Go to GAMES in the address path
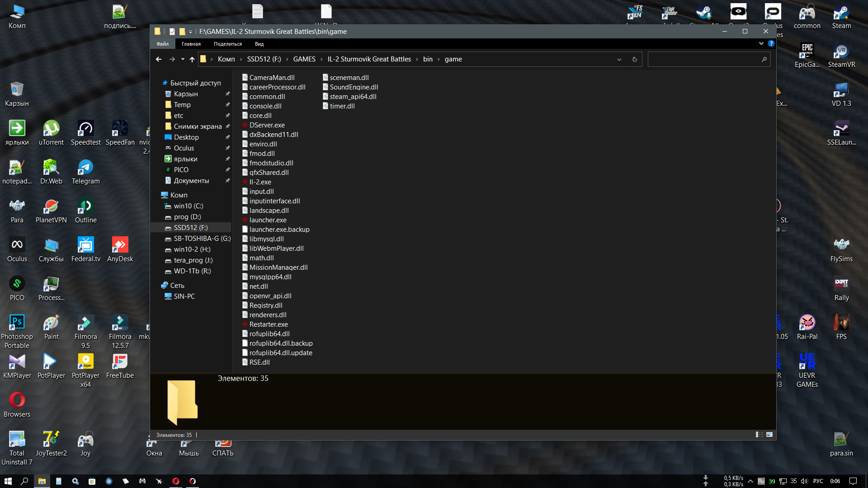 [304, 59]
